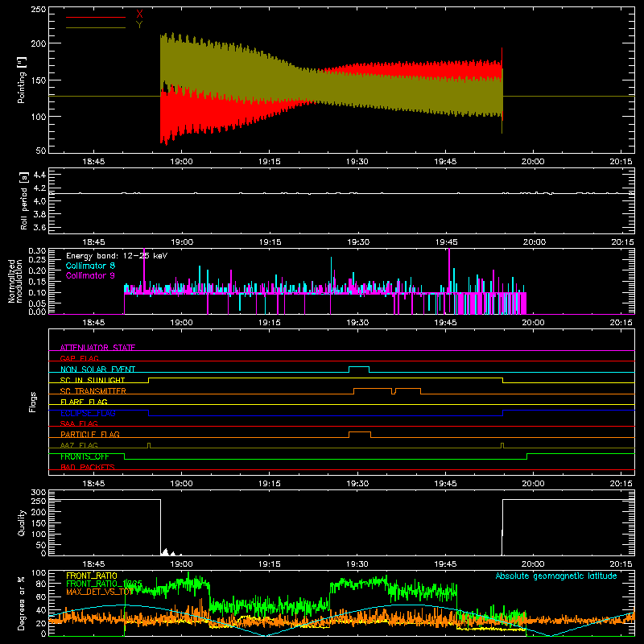This screenshot has width=644, height=644.
Task: Click the GAP_FLAG label
Action: tap(79, 358)
